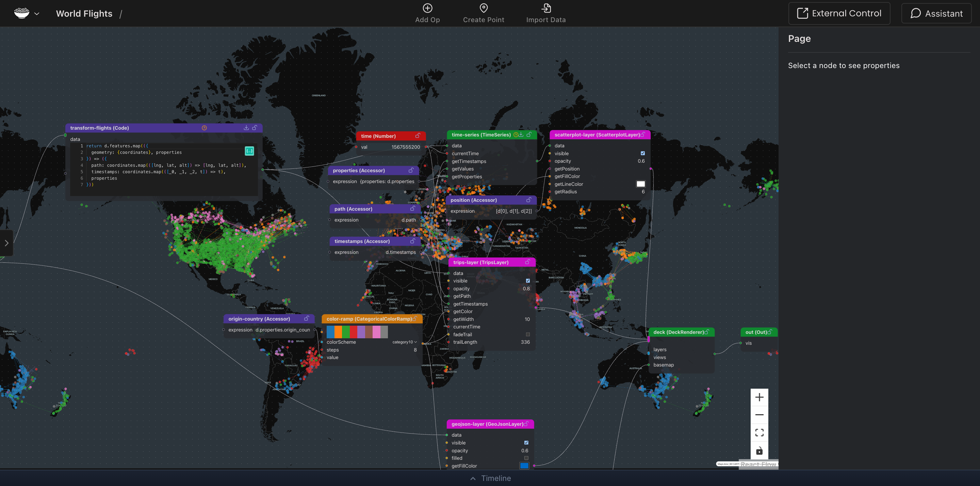Toggle lock on geojson-layer node
The width and height of the screenshot is (980, 486).
click(526, 424)
